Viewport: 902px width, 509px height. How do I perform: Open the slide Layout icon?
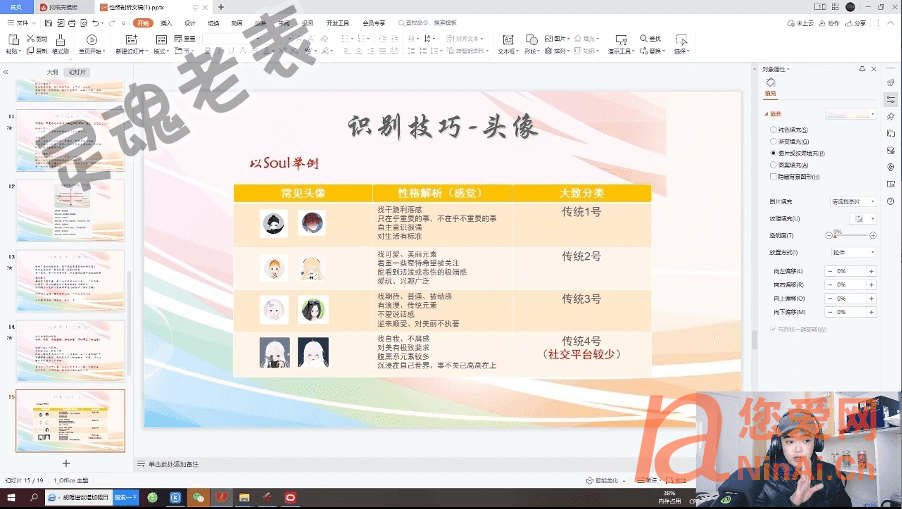(x=161, y=40)
